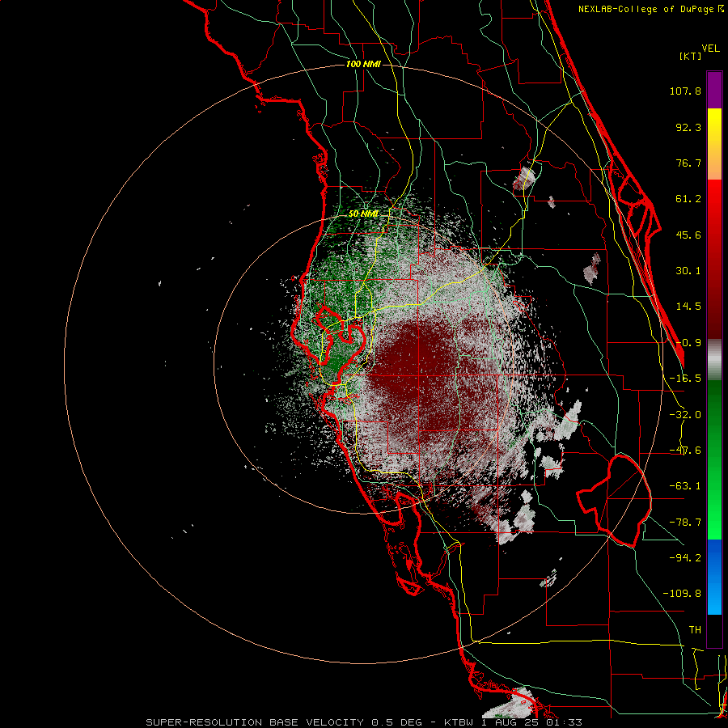Click the -78.7 legend value
Screen dimensions: 728x728
685,523
